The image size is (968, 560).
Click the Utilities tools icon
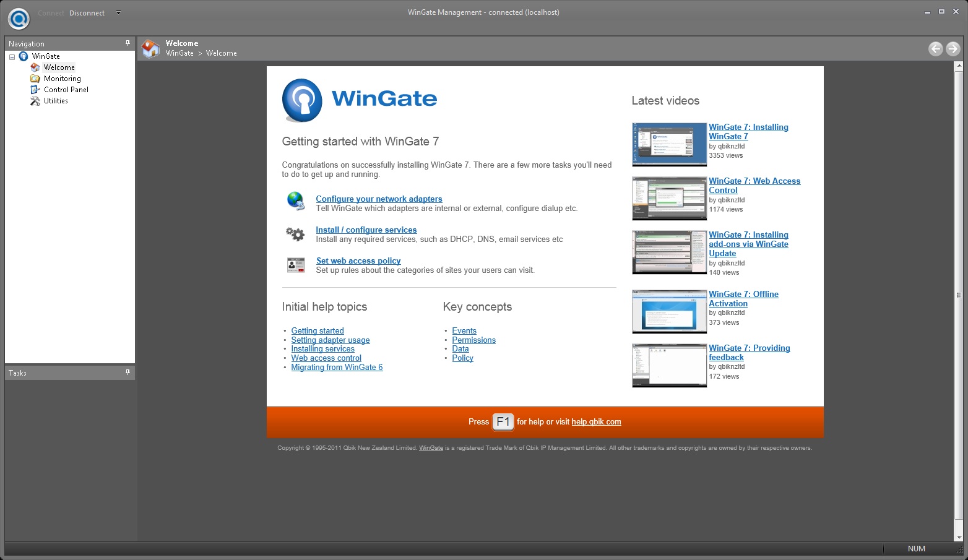point(35,101)
